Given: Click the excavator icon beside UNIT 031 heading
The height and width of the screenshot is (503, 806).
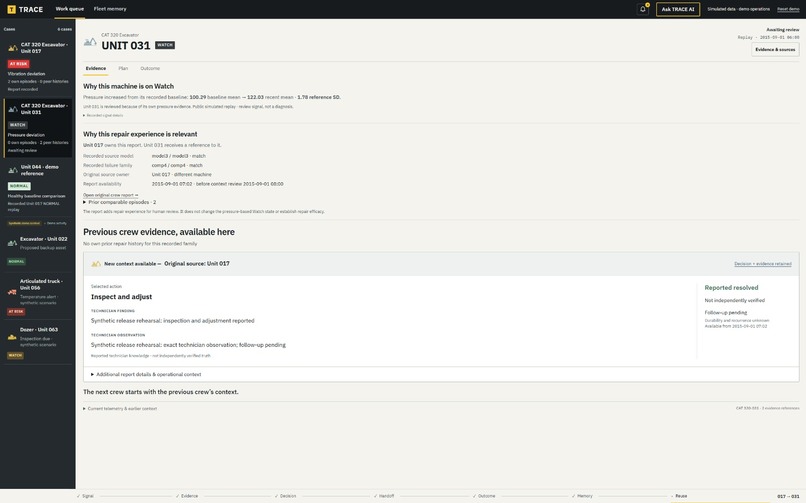Looking at the screenshot, I should click(90, 42).
